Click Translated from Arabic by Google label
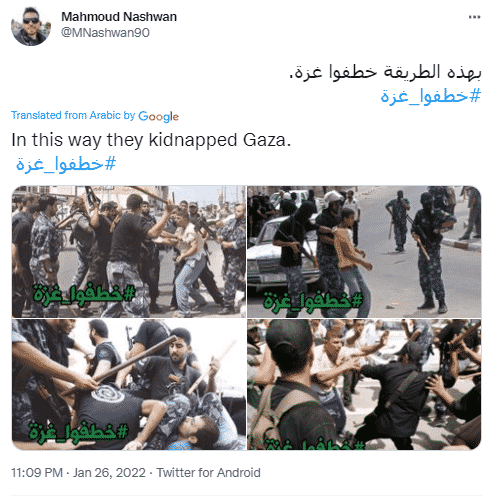The height and width of the screenshot is (497, 491). pyautogui.click(x=95, y=116)
